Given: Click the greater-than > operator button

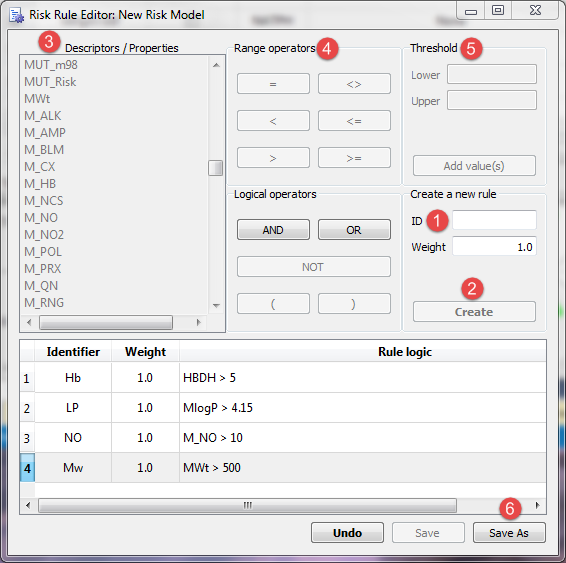Looking at the screenshot, I should click(273, 157).
